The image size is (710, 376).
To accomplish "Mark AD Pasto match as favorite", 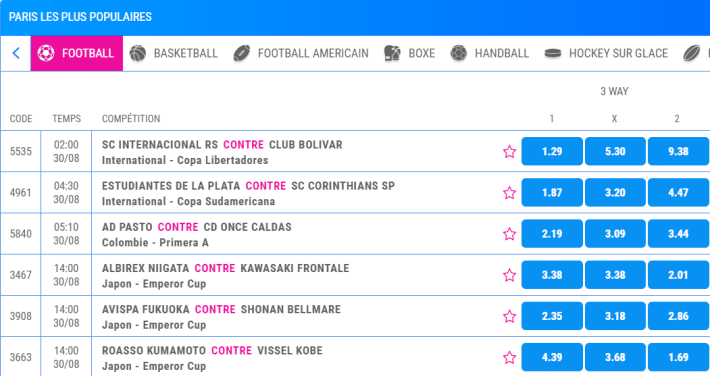I will click(x=509, y=234).
